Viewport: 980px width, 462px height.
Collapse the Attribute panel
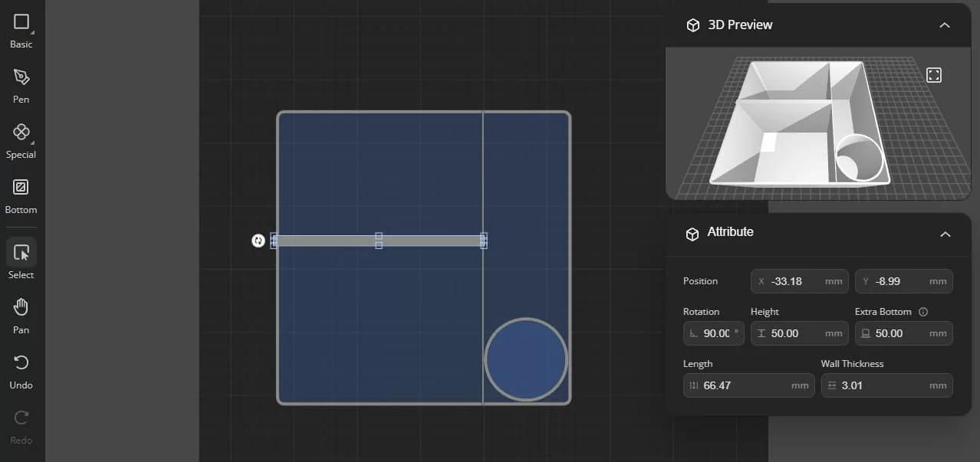[x=945, y=234]
